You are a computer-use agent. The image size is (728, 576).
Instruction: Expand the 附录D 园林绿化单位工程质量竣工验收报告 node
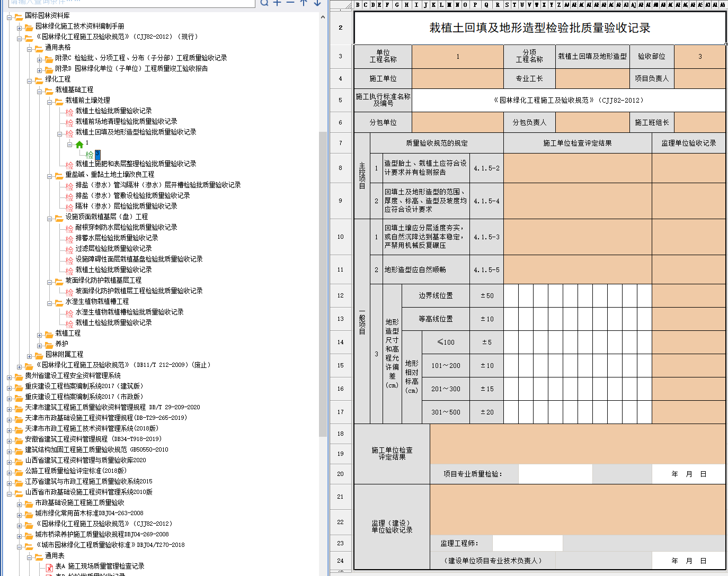click(x=40, y=70)
